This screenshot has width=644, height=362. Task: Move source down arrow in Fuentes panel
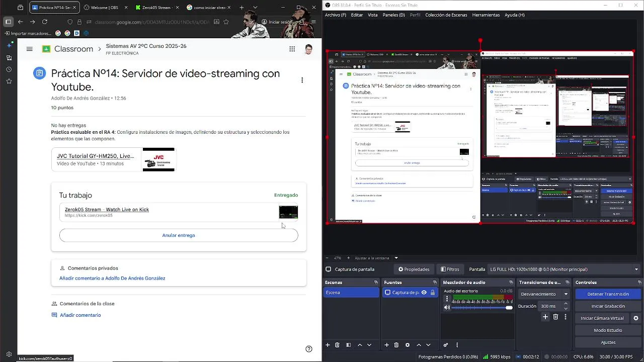(428, 345)
